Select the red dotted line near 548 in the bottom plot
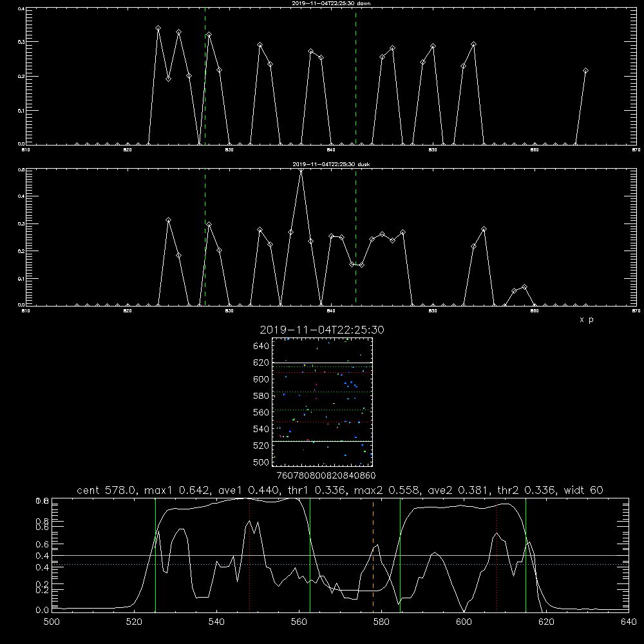This screenshot has height=644, width=644. click(249, 554)
